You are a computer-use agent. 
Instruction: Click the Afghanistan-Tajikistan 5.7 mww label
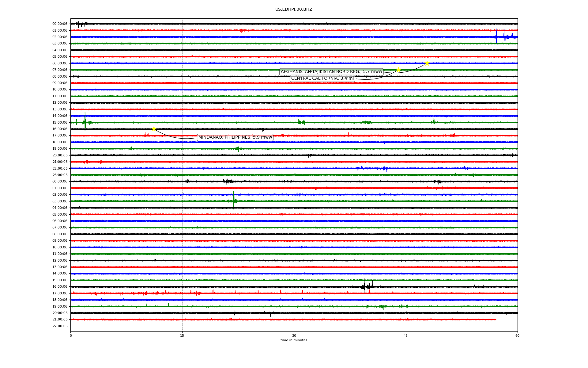tap(331, 72)
